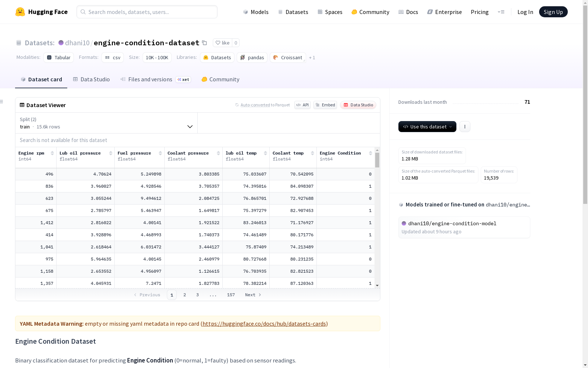Click the like count number
Image resolution: width=588 pixels, height=368 pixels.
pyautogui.click(x=236, y=43)
